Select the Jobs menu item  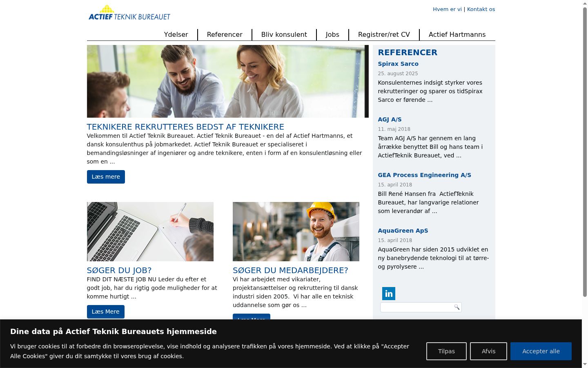coord(332,35)
